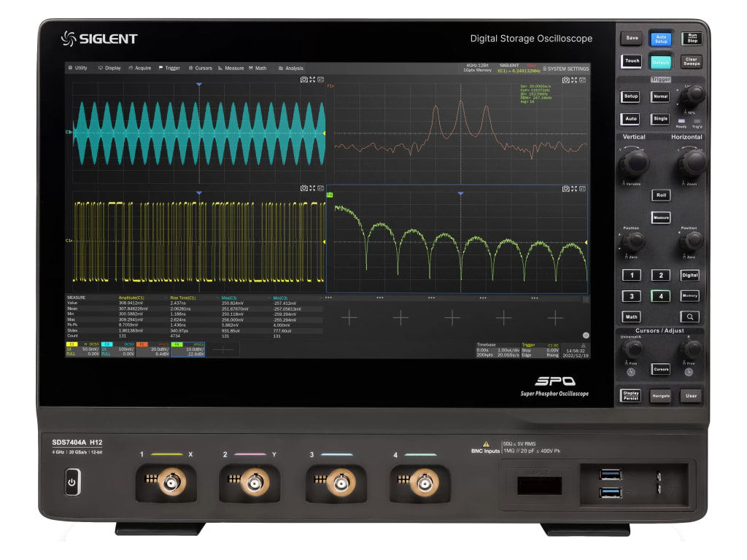Select Single trigger mode button

(x=660, y=119)
